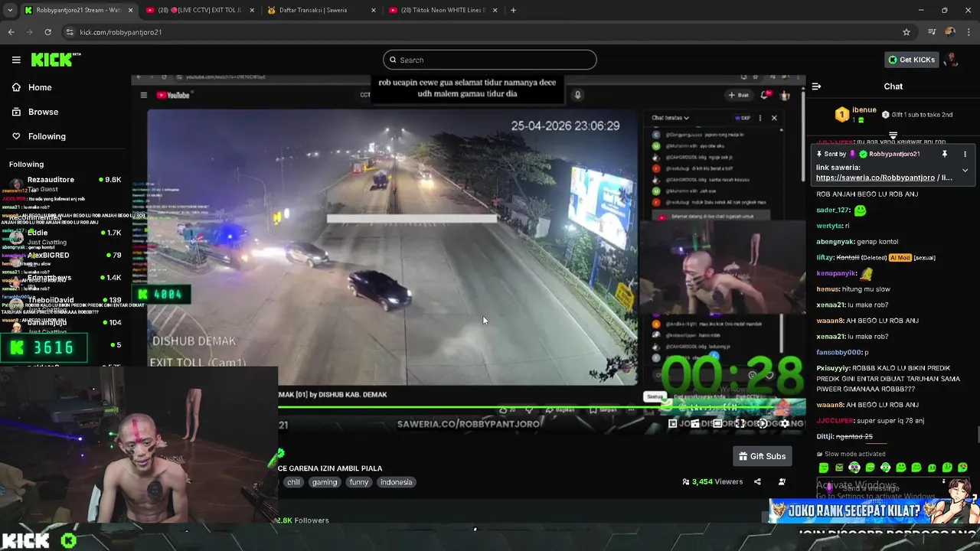Click ibenue on the gift leaderboard
The height and width of the screenshot is (551, 980).
tap(864, 110)
